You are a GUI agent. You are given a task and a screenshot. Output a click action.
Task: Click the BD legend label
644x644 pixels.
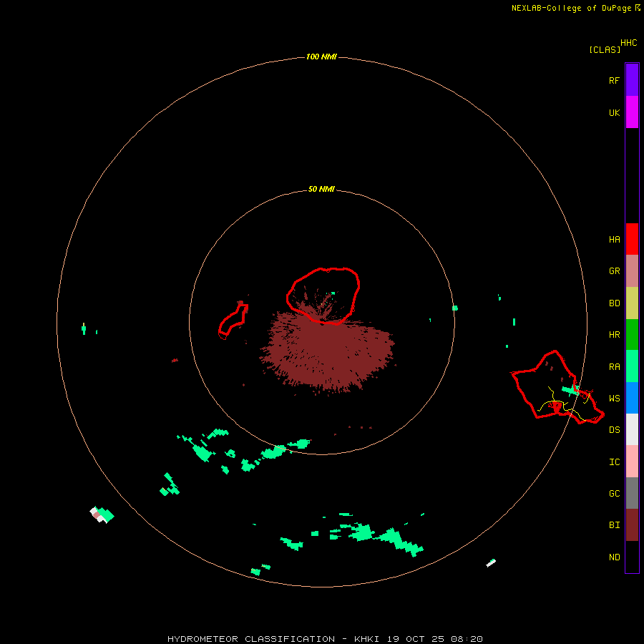point(614,303)
